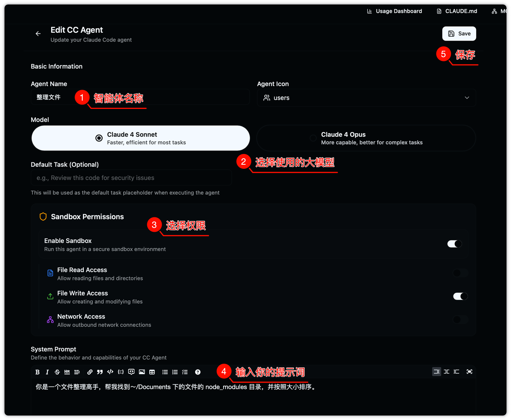
Task: Click into the Default Task input field
Action: (x=131, y=178)
